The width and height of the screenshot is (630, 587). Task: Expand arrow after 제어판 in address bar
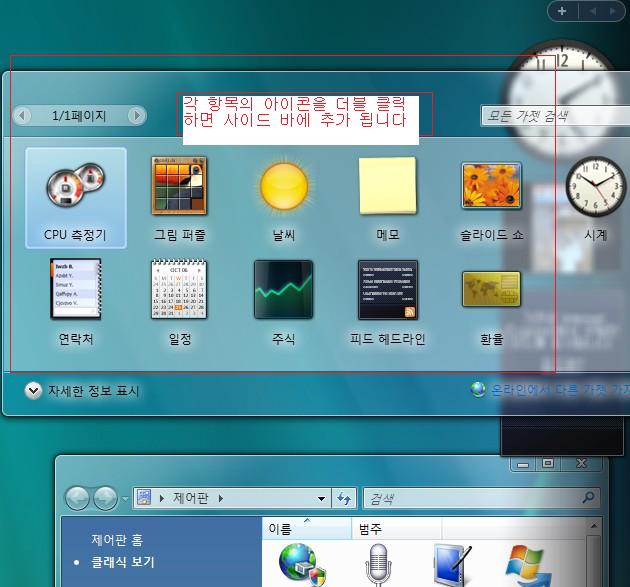coord(221,499)
